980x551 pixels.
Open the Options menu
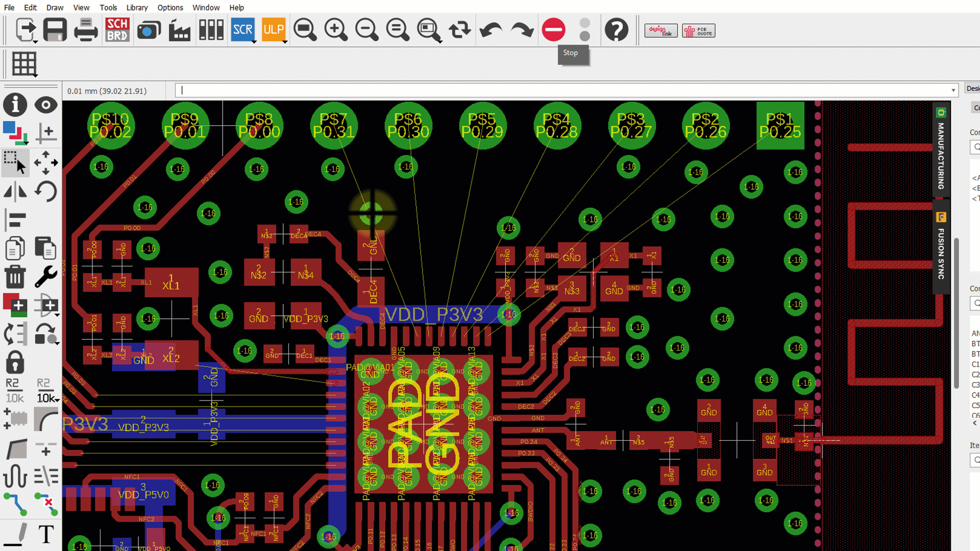170,8
